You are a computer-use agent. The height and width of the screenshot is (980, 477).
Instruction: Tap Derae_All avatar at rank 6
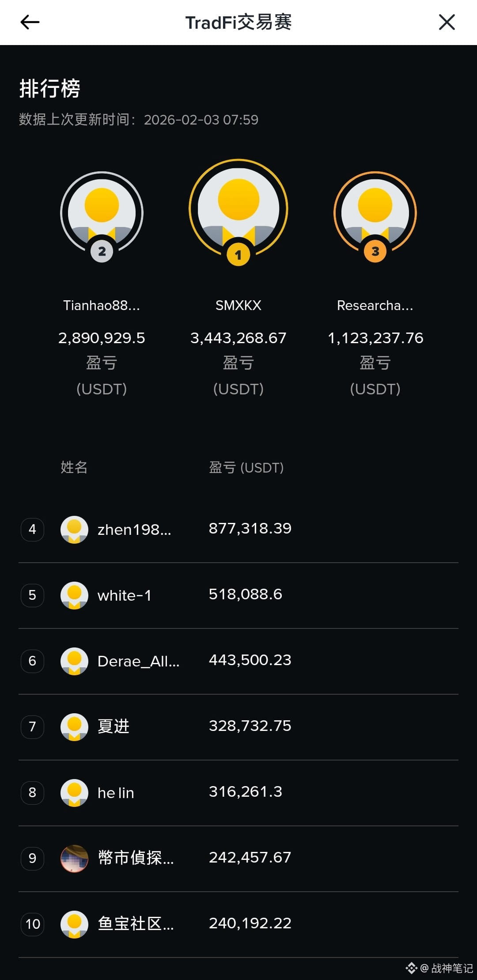tap(74, 661)
